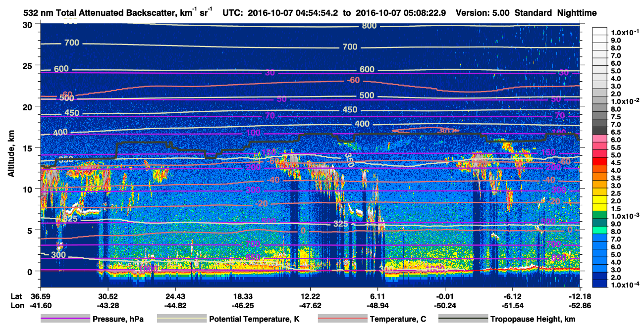Click longitude value -50.24
This screenshot has width=644, height=330.
point(445,305)
